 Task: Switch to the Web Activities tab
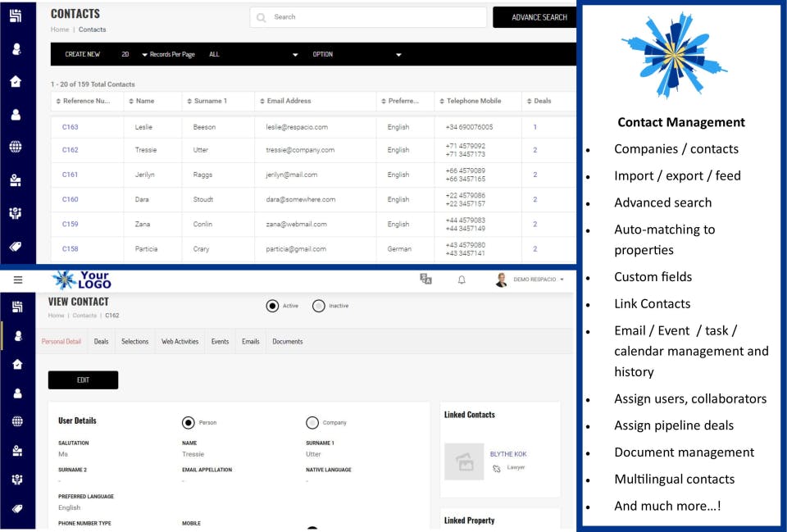[x=180, y=341]
